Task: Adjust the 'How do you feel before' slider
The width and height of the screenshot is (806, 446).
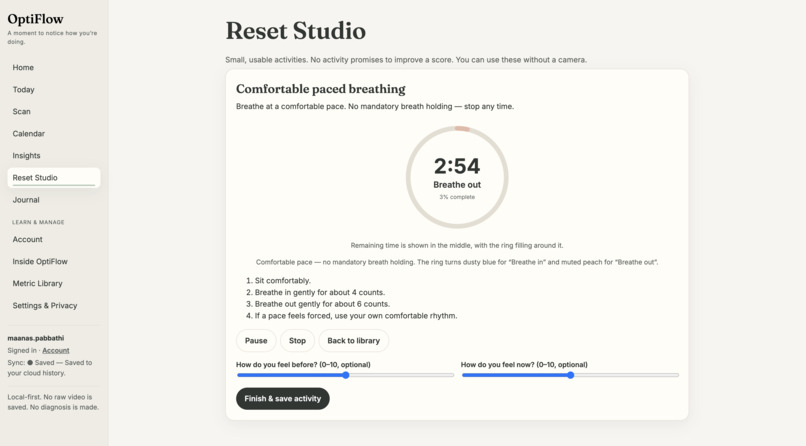Action: click(x=345, y=375)
